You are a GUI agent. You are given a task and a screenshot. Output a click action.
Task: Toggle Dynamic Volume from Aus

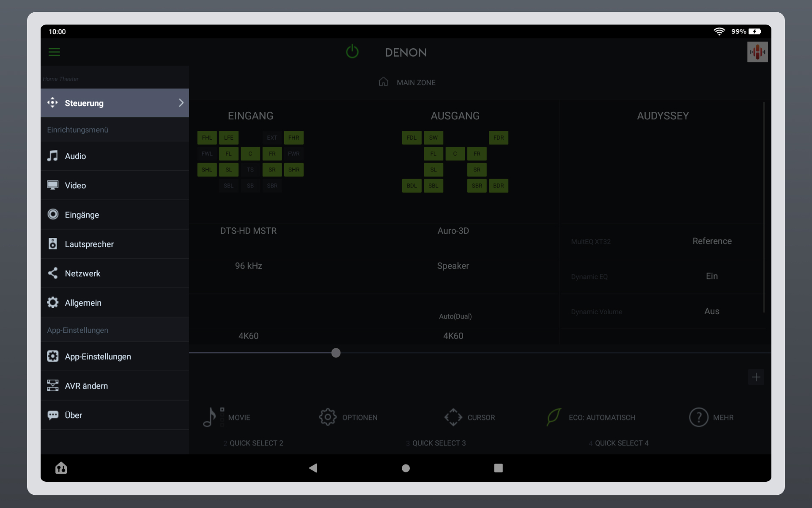click(x=712, y=311)
